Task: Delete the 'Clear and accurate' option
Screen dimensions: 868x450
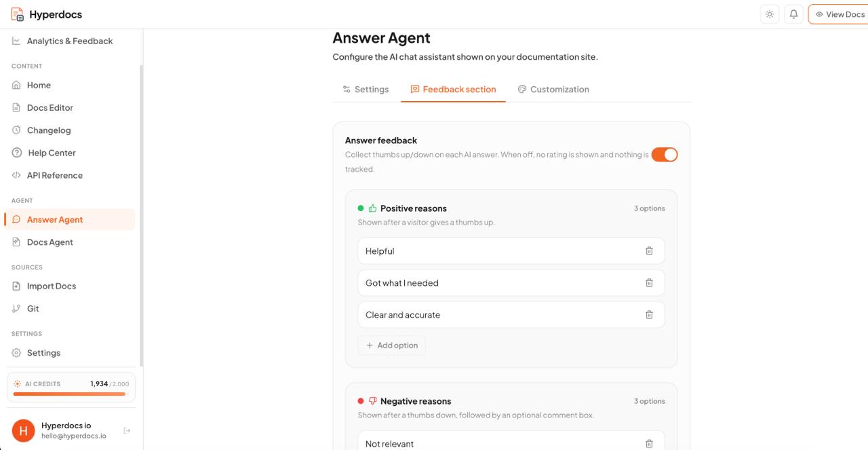Action: point(649,314)
